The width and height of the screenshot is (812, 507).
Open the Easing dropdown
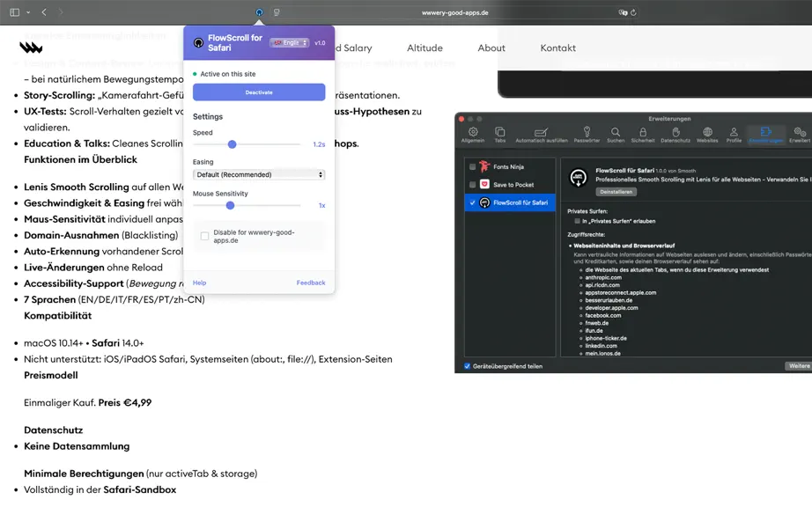tap(259, 174)
